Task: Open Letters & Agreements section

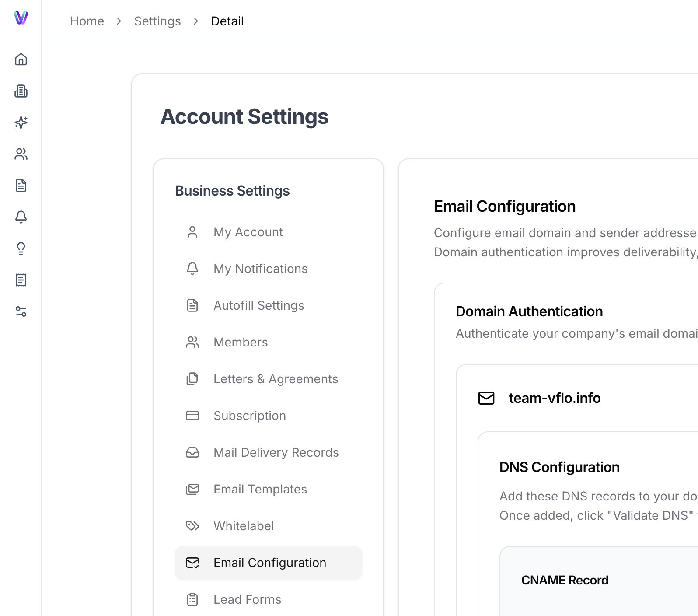Action: pos(276,379)
